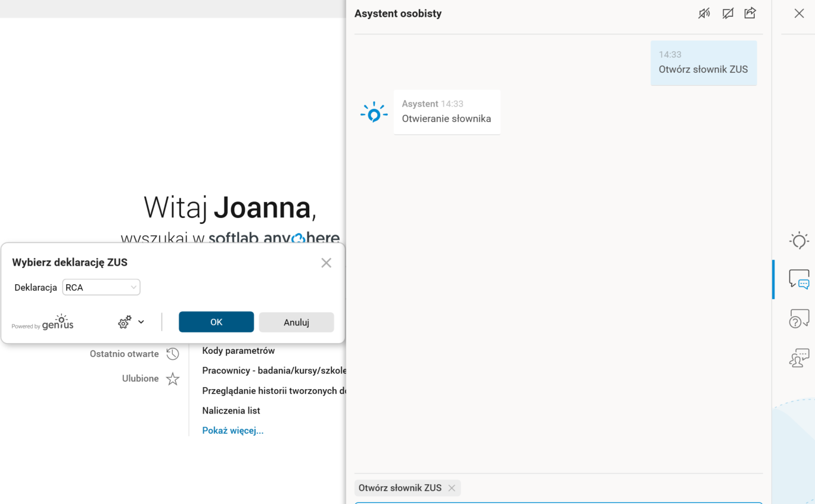The height and width of the screenshot is (504, 815).
Task: Share the assistant conversation
Action: coord(750,13)
